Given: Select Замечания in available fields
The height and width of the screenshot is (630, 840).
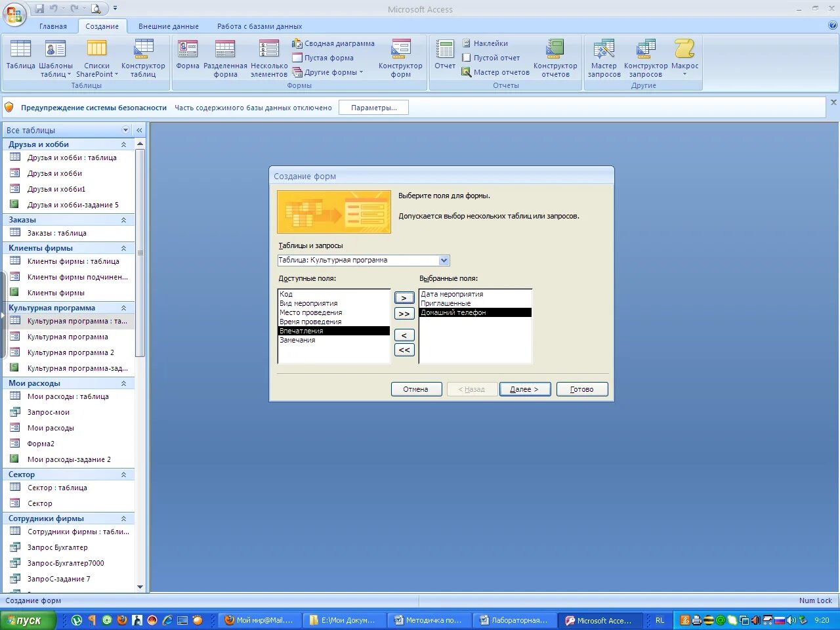Looking at the screenshot, I should point(334,340).
